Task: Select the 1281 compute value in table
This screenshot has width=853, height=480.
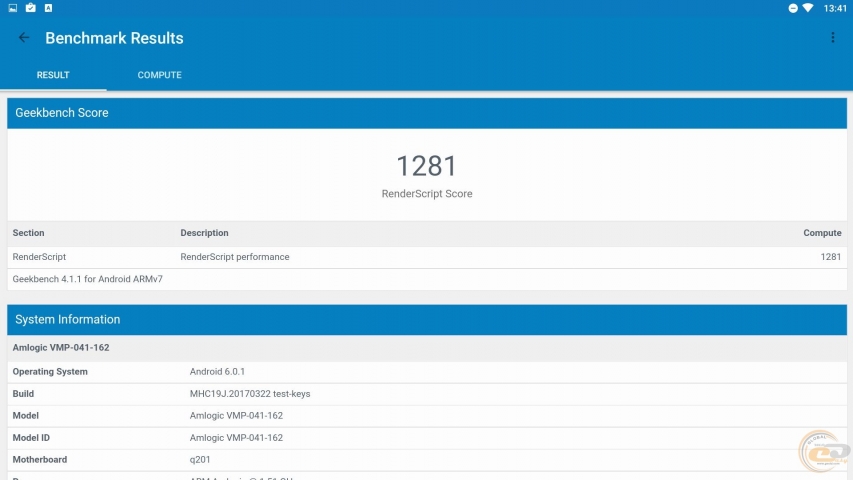Action: point(831,257)
